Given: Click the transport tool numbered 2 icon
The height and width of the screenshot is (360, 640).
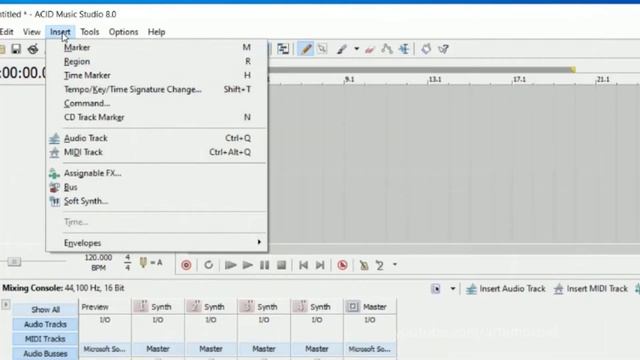Looking at the screenshot, I should [x=380, y=265].
